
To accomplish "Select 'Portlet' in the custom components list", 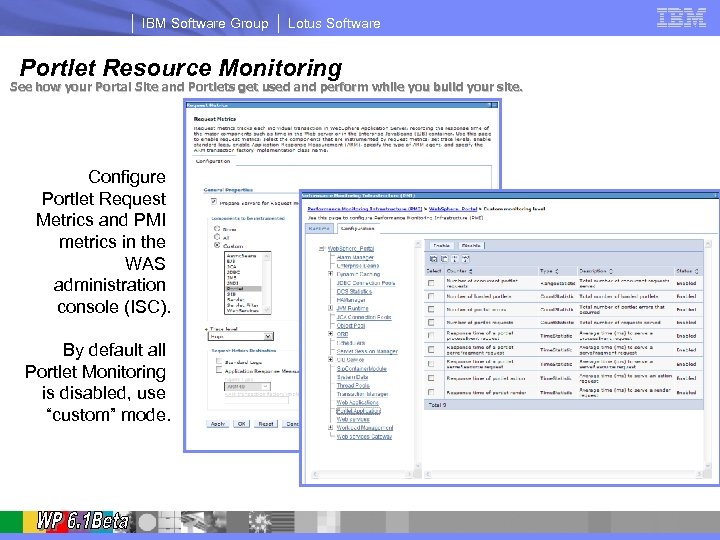I will (243, 289).
